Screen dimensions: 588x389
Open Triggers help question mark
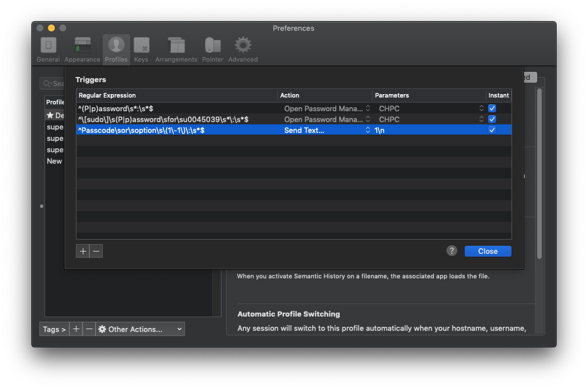coord(452,251)
